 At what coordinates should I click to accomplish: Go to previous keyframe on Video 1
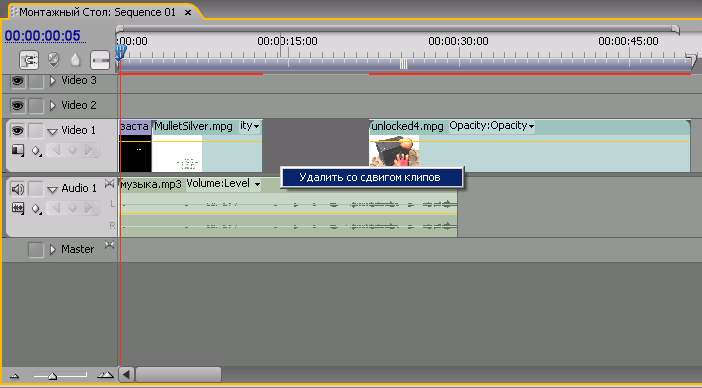click(56, 150)
